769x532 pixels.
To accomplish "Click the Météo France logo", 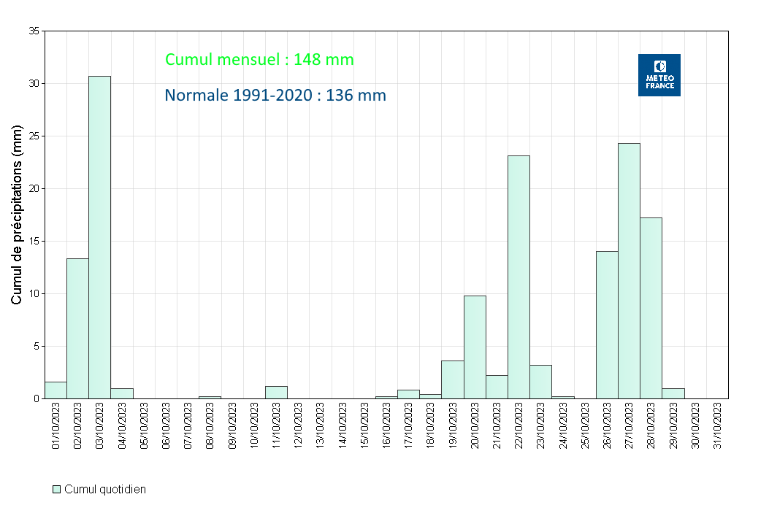I will click(x=659, y=74).
